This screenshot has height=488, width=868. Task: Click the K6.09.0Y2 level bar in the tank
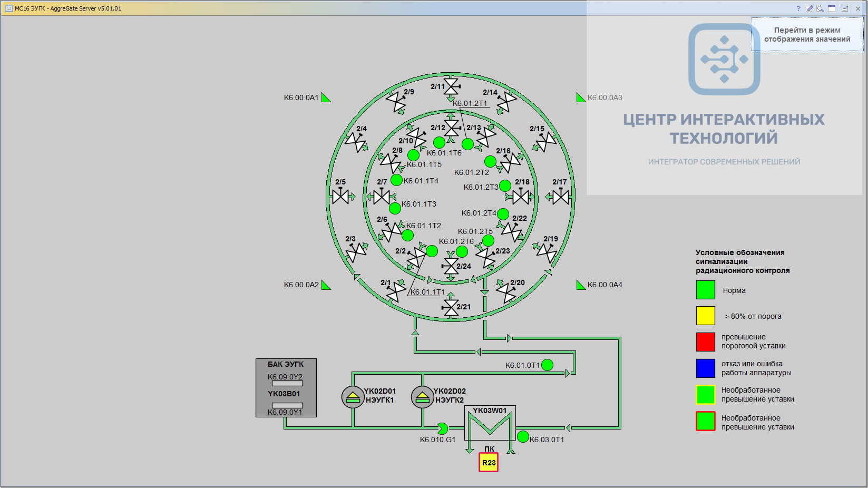point(287,384)
